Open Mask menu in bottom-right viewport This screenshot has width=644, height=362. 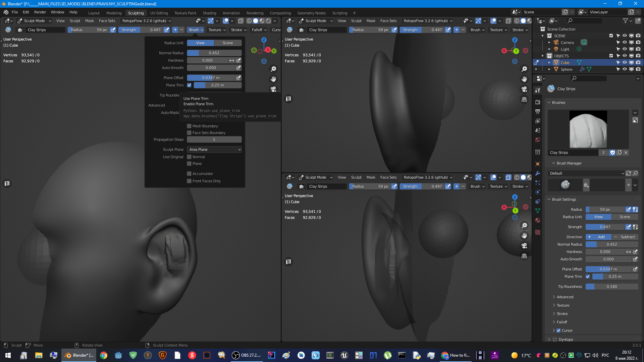pos(371,177)
